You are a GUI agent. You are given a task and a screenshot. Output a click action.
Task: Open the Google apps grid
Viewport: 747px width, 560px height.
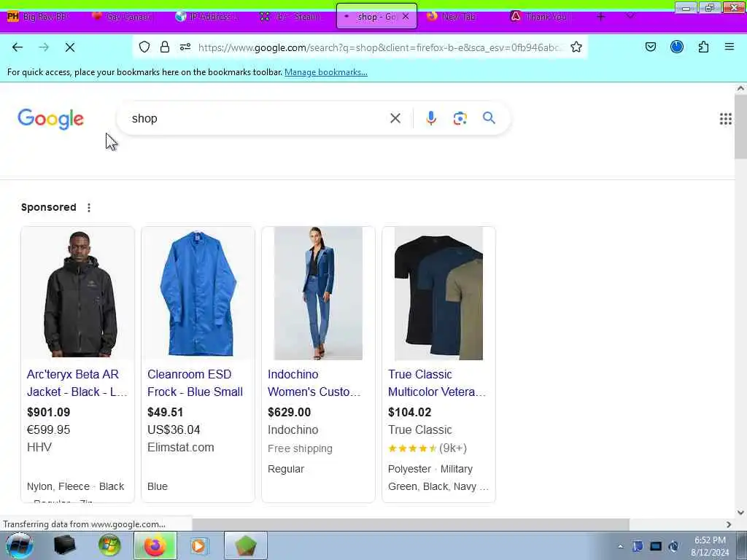pos(726,119)
